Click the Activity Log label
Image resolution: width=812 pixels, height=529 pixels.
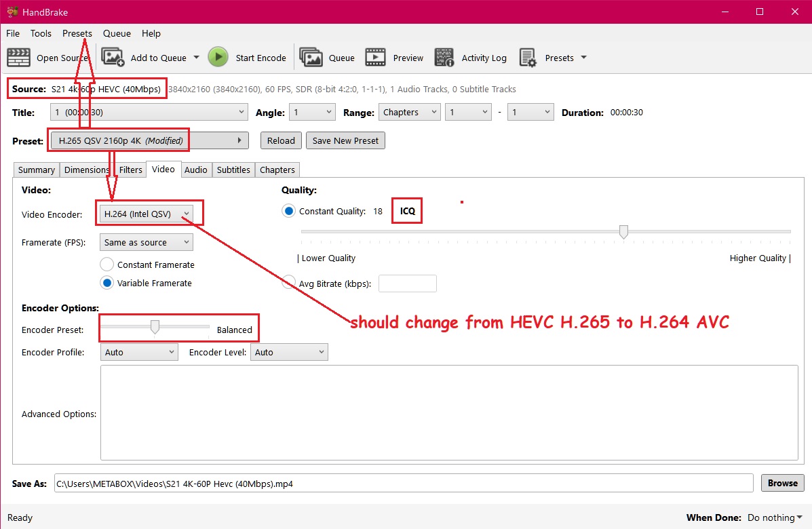[x=484, y=58]
